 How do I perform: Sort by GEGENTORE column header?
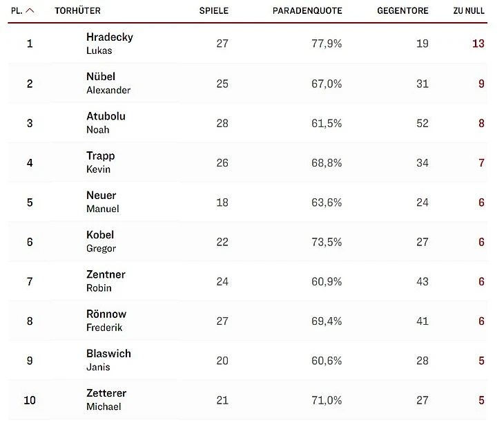point(403,11)
